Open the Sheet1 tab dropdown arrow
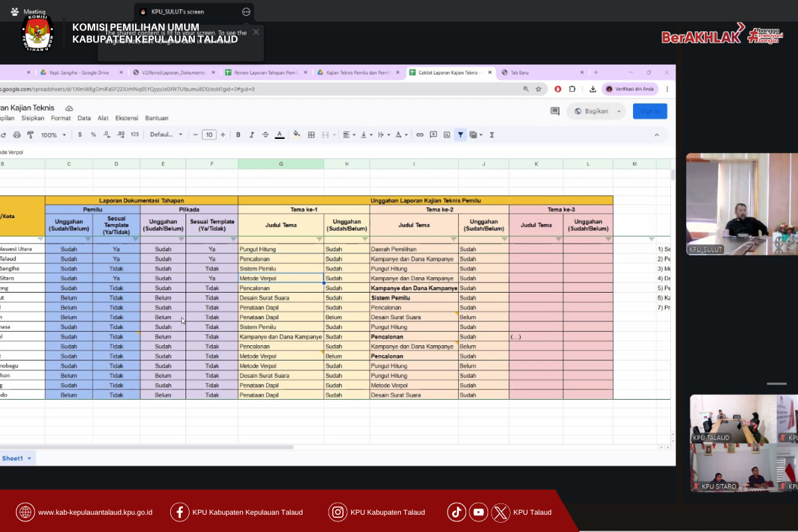This screenshot has width=798, height=532. coord(29,458)
